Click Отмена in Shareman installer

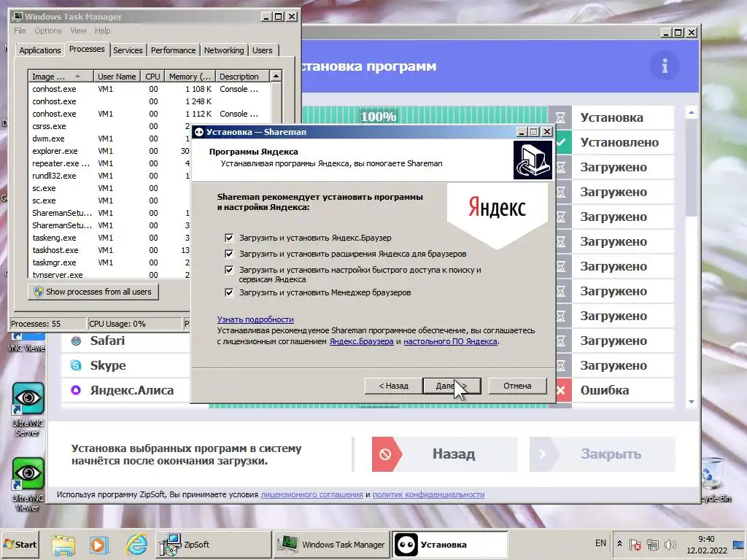(517, 386)
